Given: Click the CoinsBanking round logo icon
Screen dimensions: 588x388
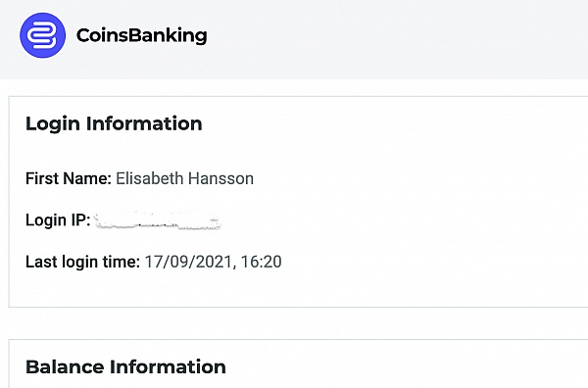Looking at the screenshot, I should point(42,35).
